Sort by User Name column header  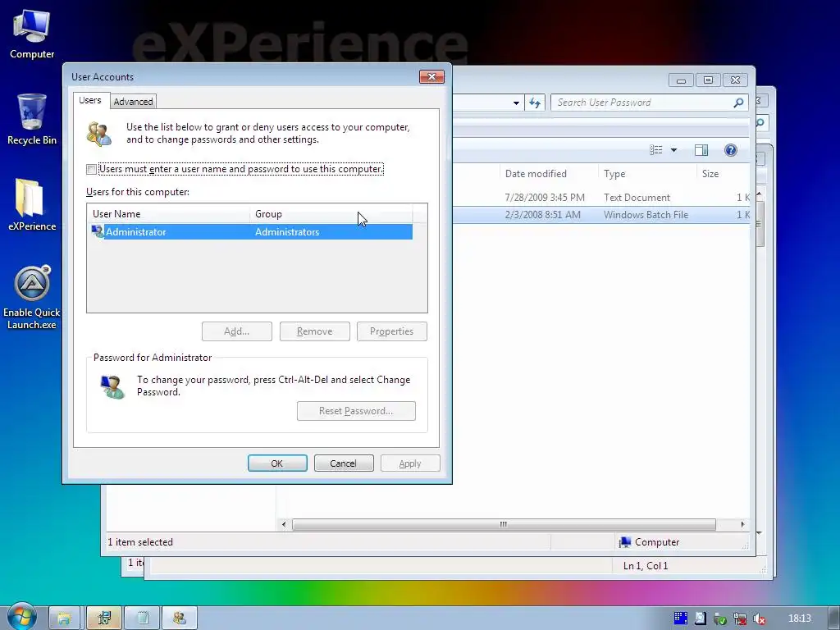coord(169,214)
